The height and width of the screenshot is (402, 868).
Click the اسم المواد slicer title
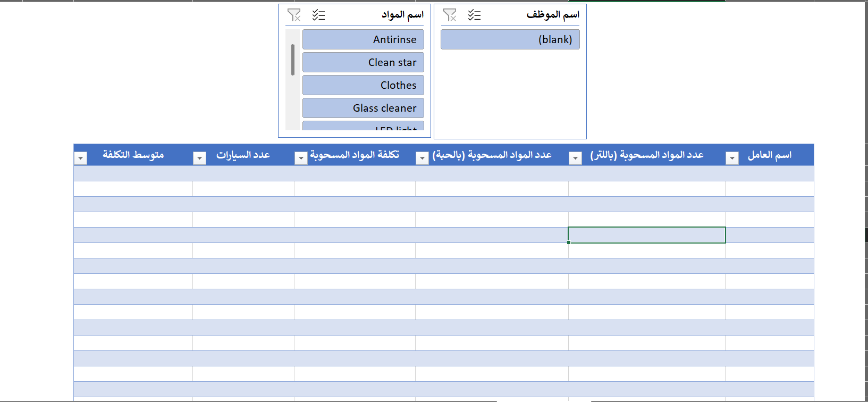[x=402, y=15]
